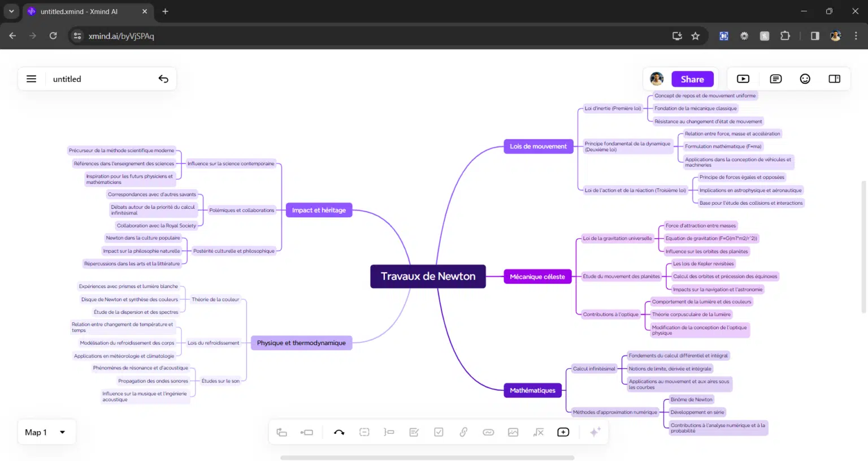Open the hamburger menu beside untitled

(x=32, y=79)
